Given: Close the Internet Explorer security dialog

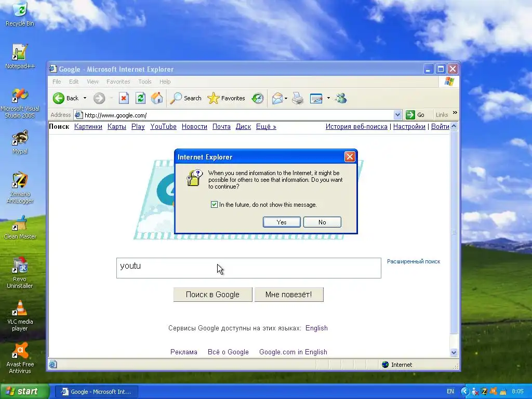Looking at the screenshot, I should click(350, 157).
